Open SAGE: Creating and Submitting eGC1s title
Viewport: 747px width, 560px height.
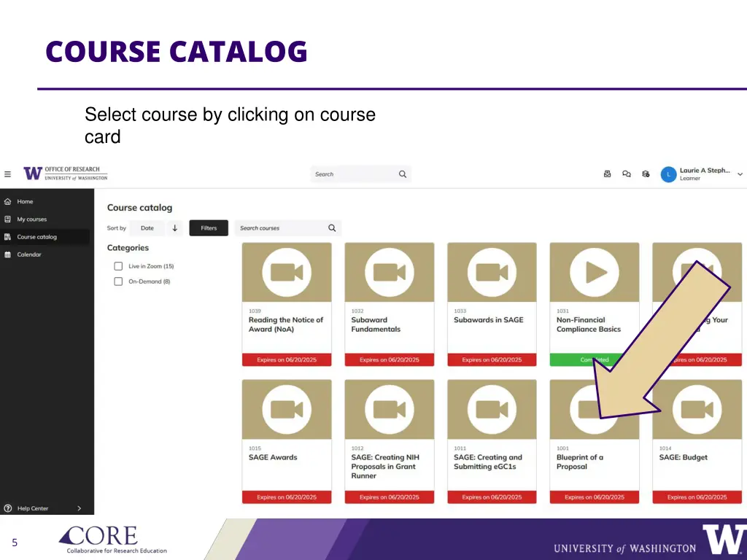(488, 462)
